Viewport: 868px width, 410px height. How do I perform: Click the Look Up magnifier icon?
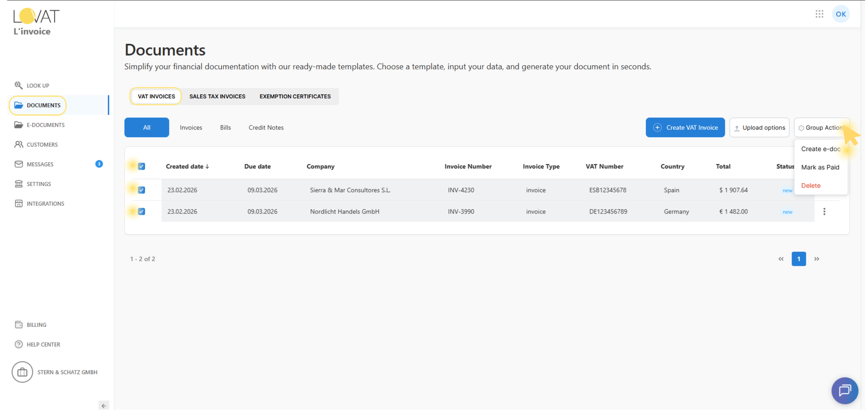pyautogui.click(x=18, y=85)
